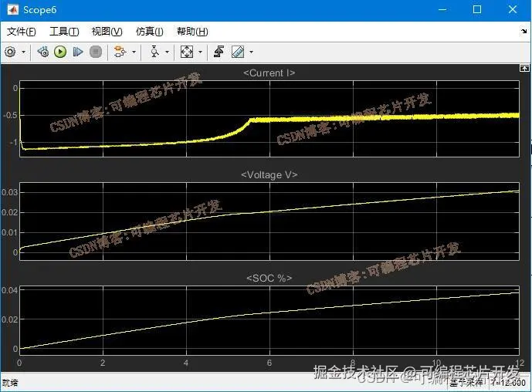Click the 0.03 tick label on Voltage axis
532x392 pixels.
click(9, 193)
